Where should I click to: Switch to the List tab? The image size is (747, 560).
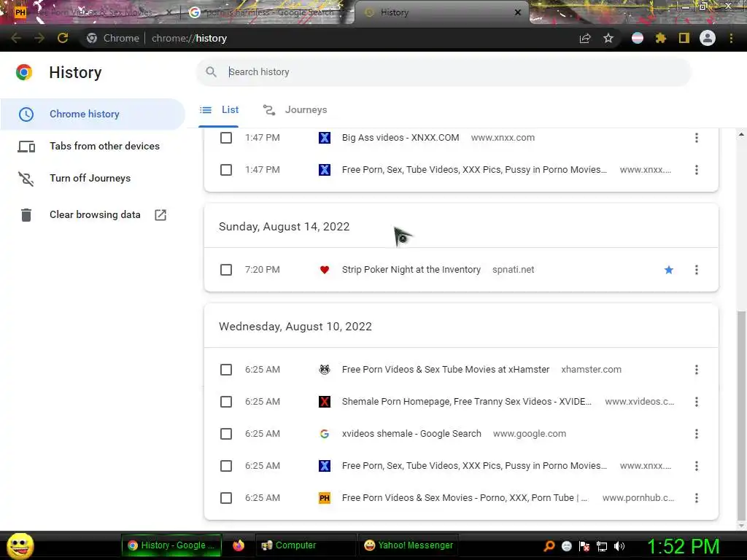219,110
